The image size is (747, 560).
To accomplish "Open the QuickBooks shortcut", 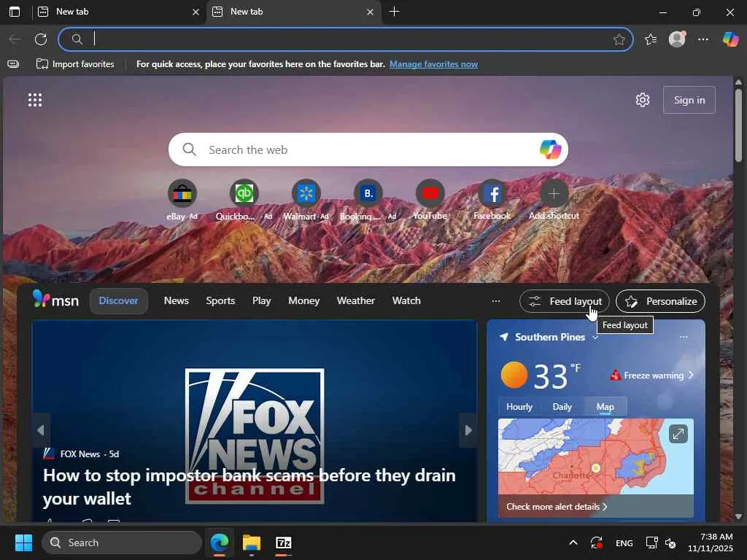I will [244, 193].
